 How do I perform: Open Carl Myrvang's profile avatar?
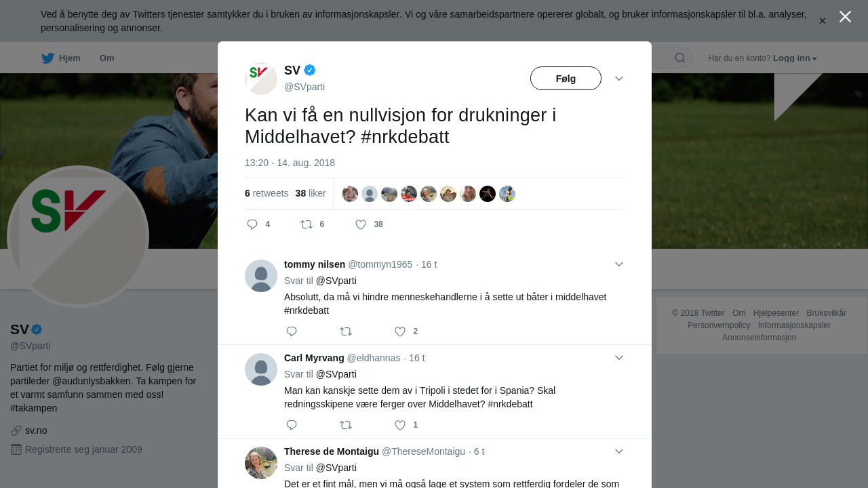(261, 369)
